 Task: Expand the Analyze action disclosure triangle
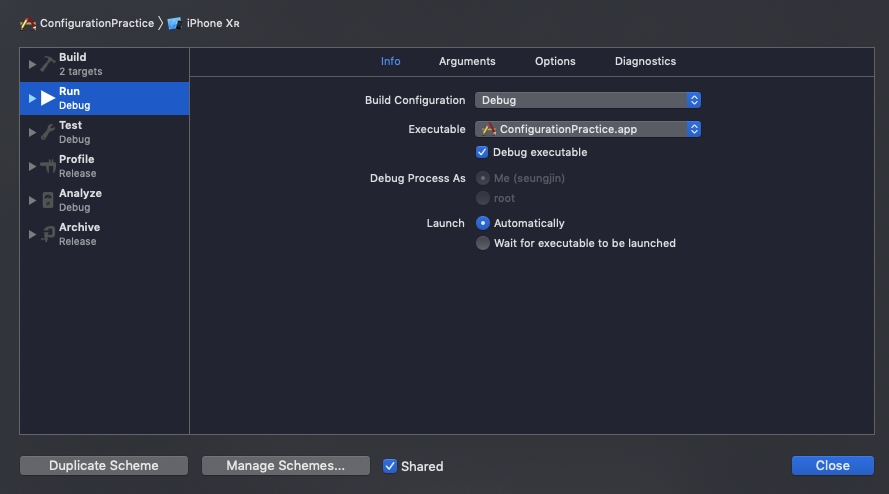[32, 200]
